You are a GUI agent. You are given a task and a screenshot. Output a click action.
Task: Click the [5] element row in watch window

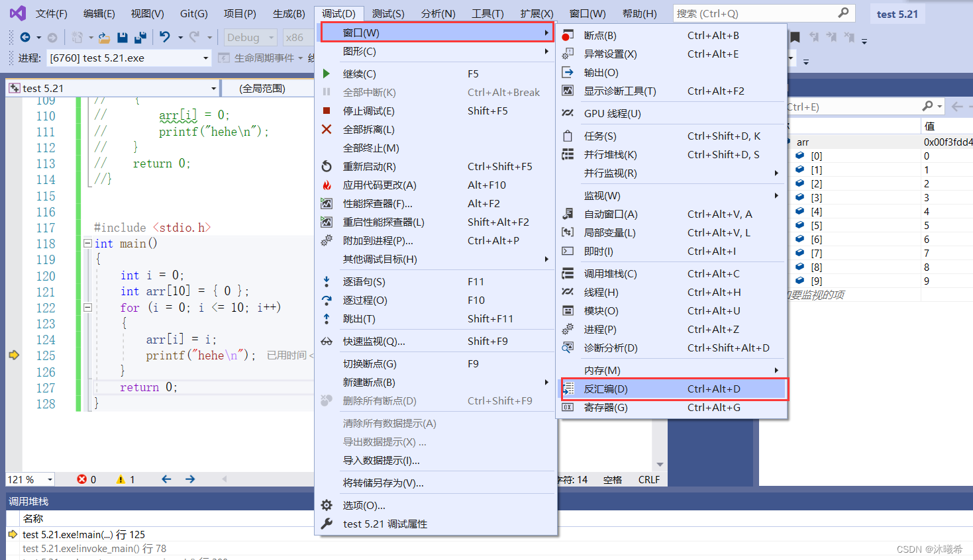tap(878, 225)
